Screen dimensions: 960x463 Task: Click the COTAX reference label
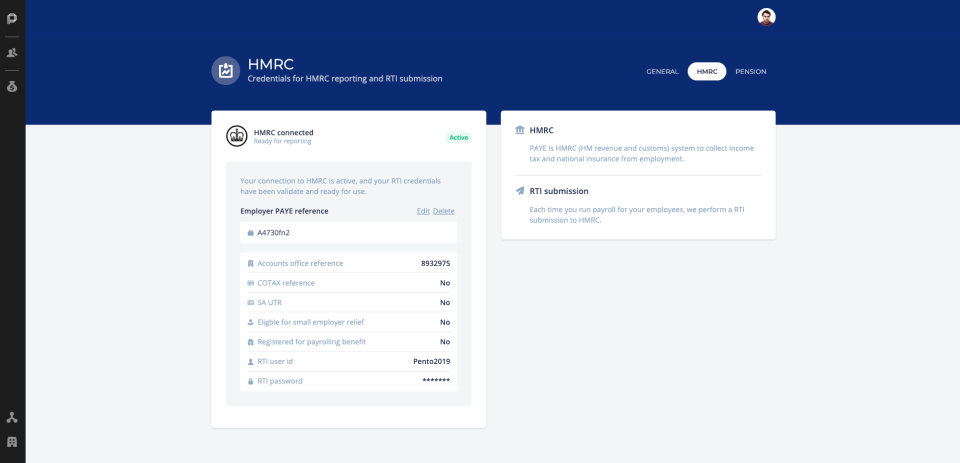[x=286, y=283]
